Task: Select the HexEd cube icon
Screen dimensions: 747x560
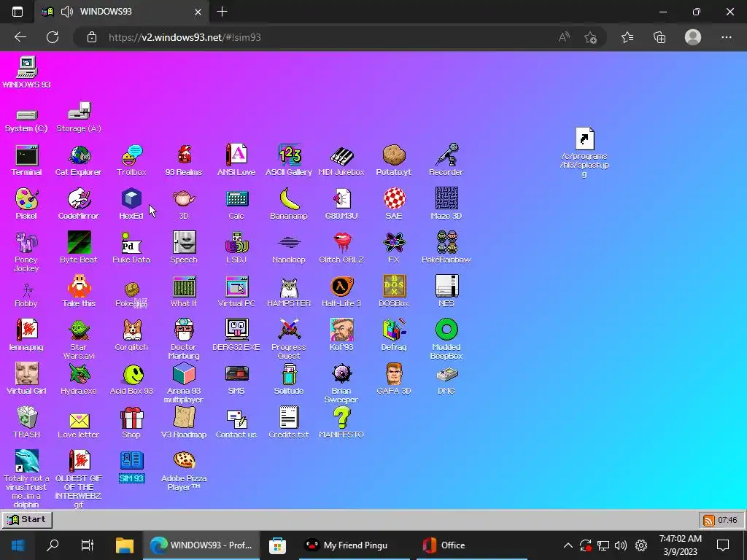Action: coord(131,204)
